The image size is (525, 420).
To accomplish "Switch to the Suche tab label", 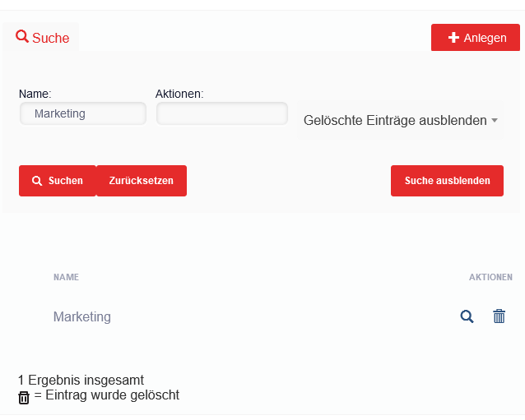I will [x=51, y=38].
